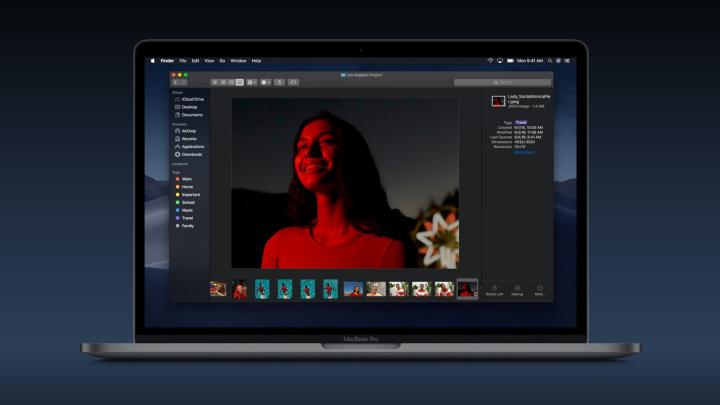Open the Apple menu
Viewport: 720px width, 405px height.
(x=153, y=61)
